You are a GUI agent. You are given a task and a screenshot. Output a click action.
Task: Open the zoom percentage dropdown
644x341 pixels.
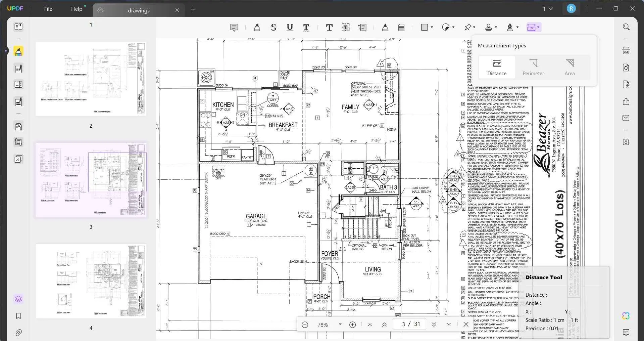340,325
